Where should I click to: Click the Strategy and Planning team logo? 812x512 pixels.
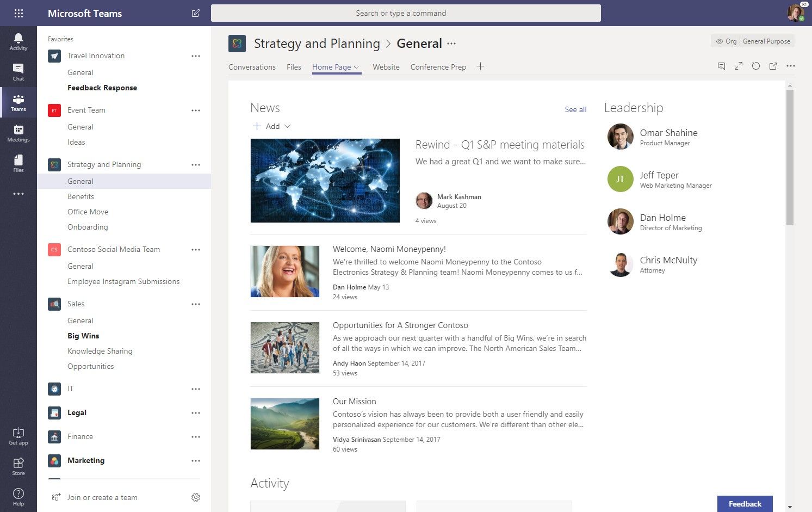[x=237, y=44]
